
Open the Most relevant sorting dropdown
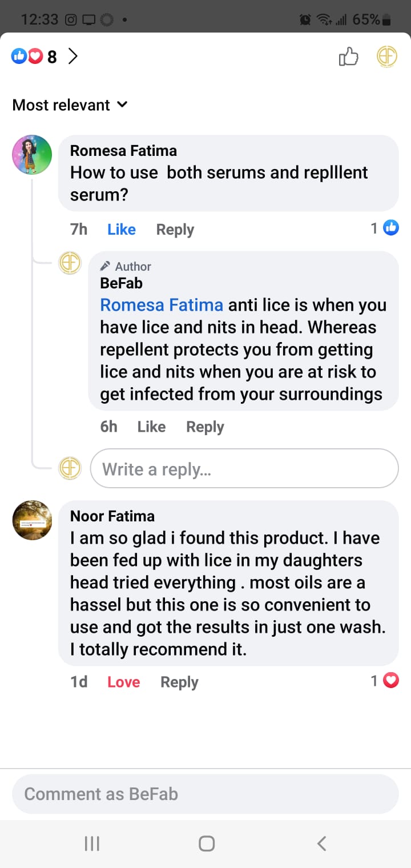click(70, 105)
